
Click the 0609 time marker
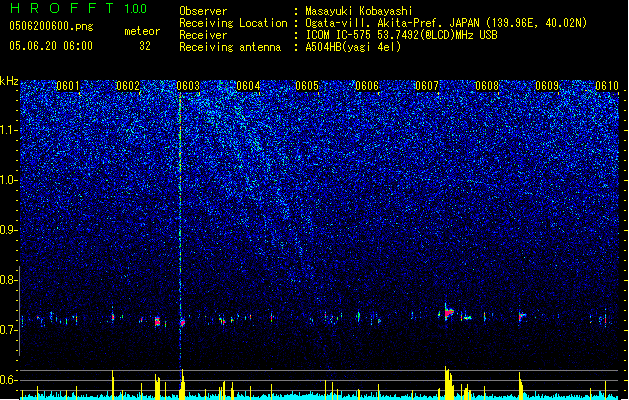(547, 86)
